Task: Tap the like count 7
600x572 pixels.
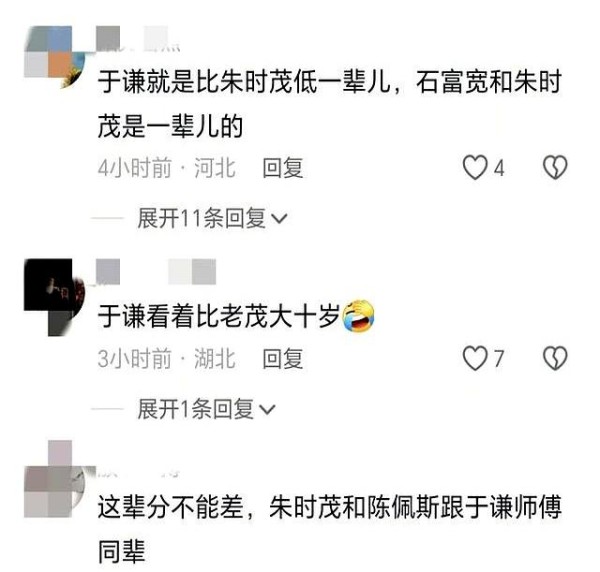Action: coord(498,359)
